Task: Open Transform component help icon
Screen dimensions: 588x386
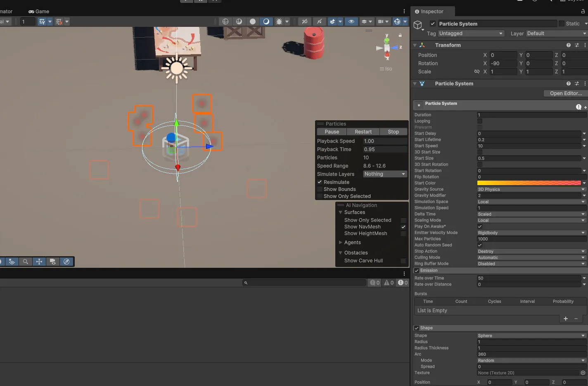Action: pyautogui.click(x=569, y=45)
